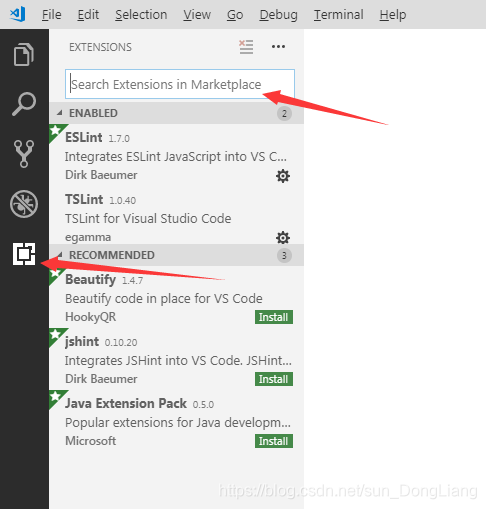This screenshot has height=509, width=486.
Task: Click the Beautify version 1.4.7 label
Action: [x=132, y=280]
